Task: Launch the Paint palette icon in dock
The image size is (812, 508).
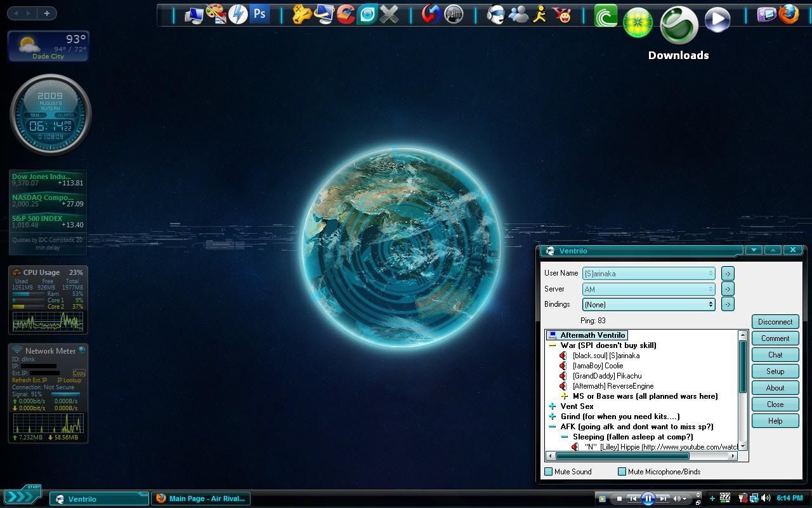Action: [x=216, y=14]
